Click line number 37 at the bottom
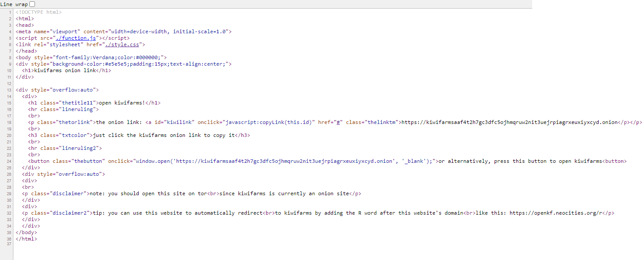The width and height of the screenshot is (644, 260). pyautogui.click(x=9, y=244)
